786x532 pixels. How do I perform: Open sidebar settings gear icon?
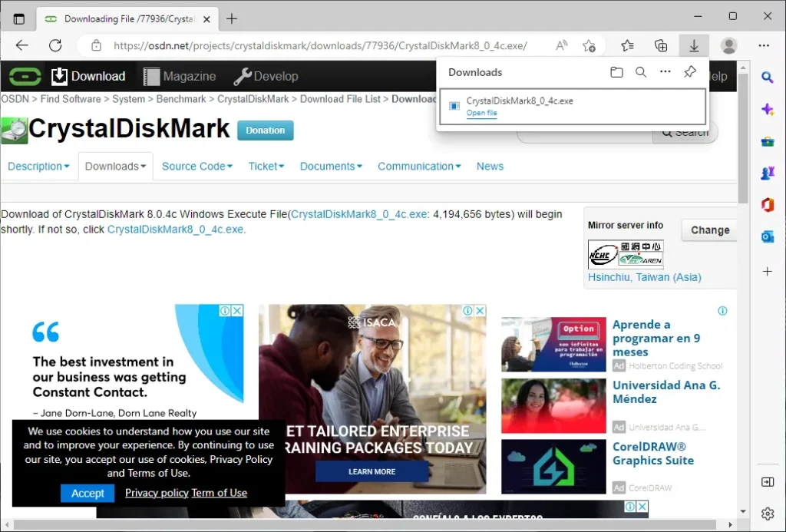pyautogui.click(x=767, y=514)
